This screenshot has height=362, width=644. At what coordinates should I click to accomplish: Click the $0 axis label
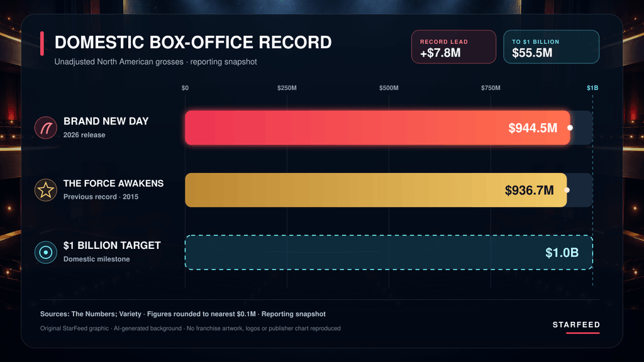click(186, 88)
